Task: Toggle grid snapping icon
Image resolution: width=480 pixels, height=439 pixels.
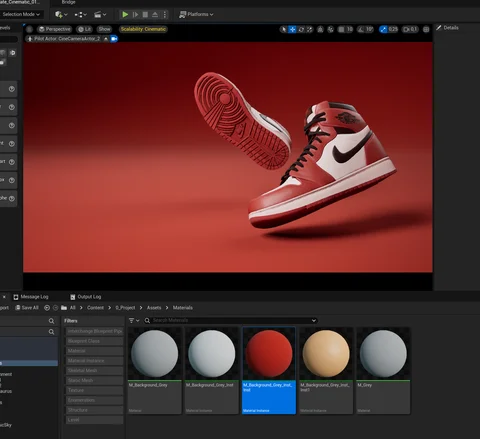Action: [x=341, y=29]
